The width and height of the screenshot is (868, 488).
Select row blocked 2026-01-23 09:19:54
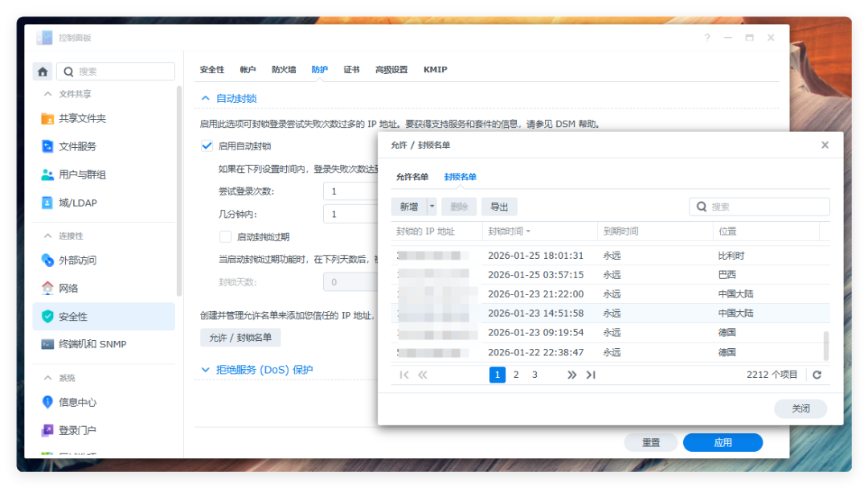610,333
